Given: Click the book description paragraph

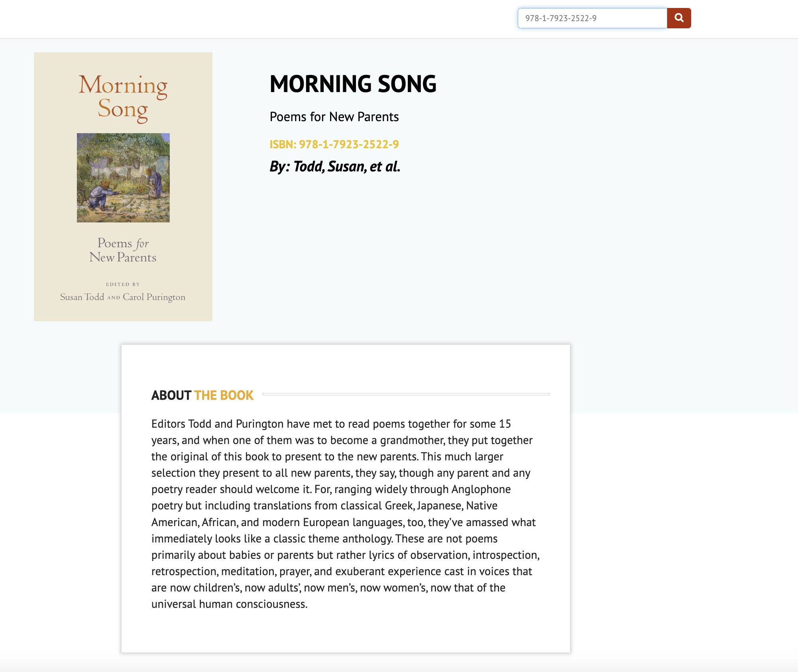Looking at the screenshot, I should (x=346, y=514).
